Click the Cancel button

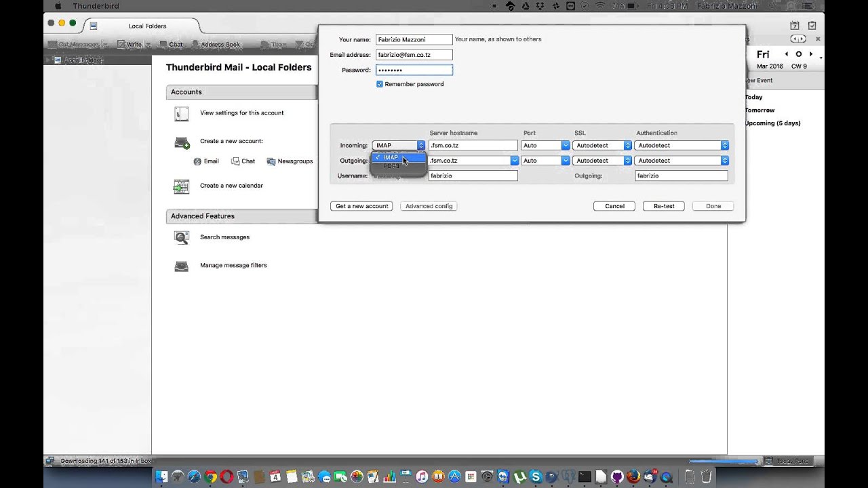(614, 206)
